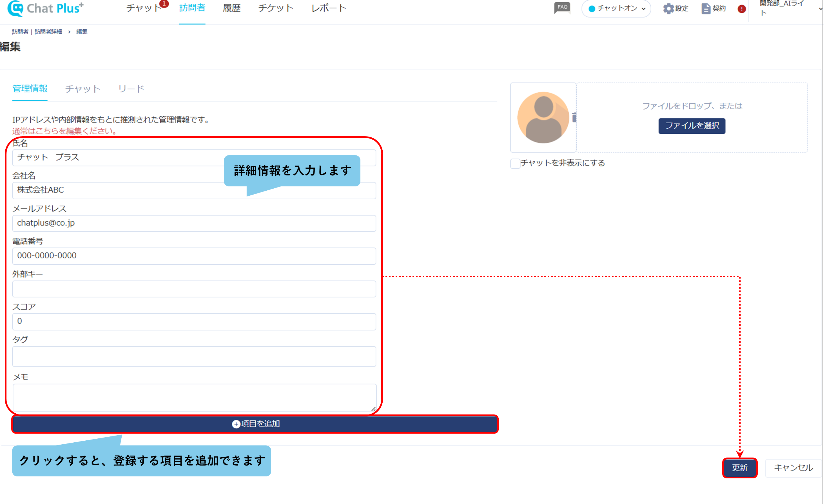
Task: Click the 項目を追加 button
Action: (255, 424)
